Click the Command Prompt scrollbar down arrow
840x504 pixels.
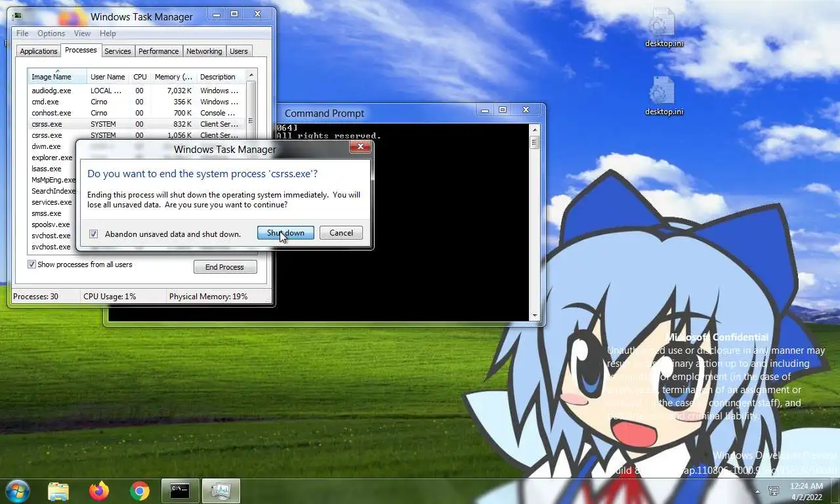tap(535, 316)
